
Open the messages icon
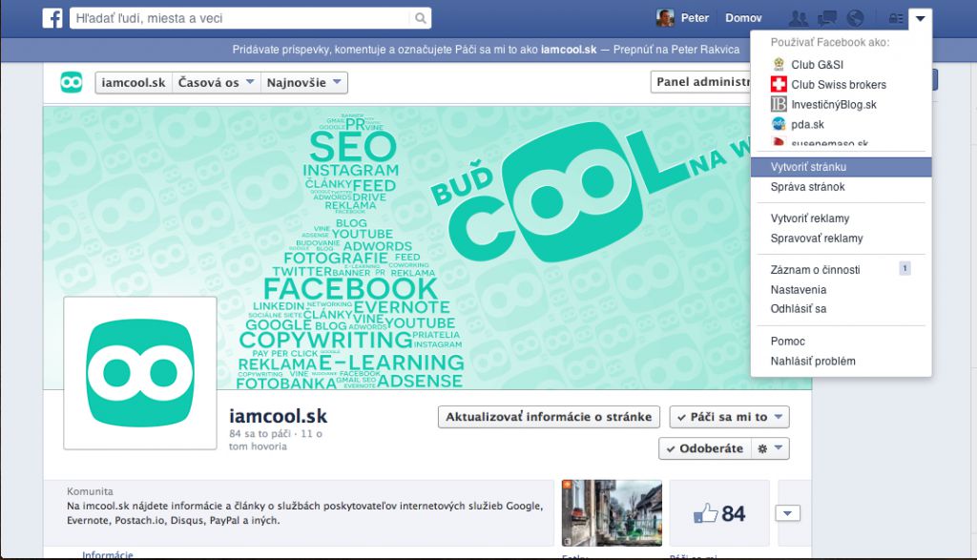coord(827,18)
